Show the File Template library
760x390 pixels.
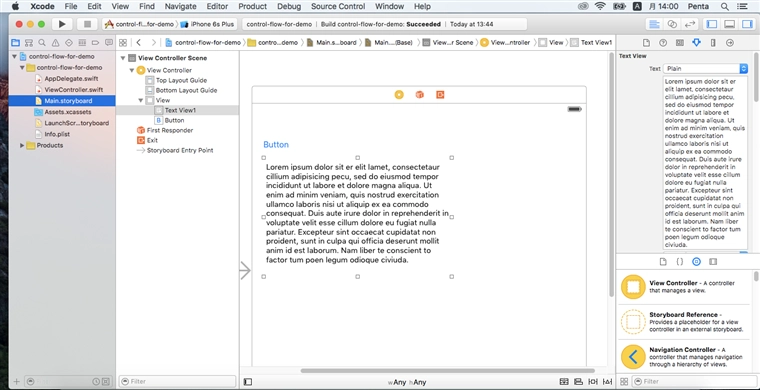[663, 262]
